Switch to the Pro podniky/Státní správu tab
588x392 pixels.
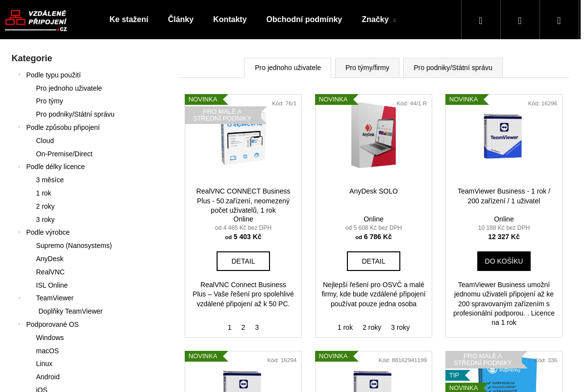coord(453,68)
